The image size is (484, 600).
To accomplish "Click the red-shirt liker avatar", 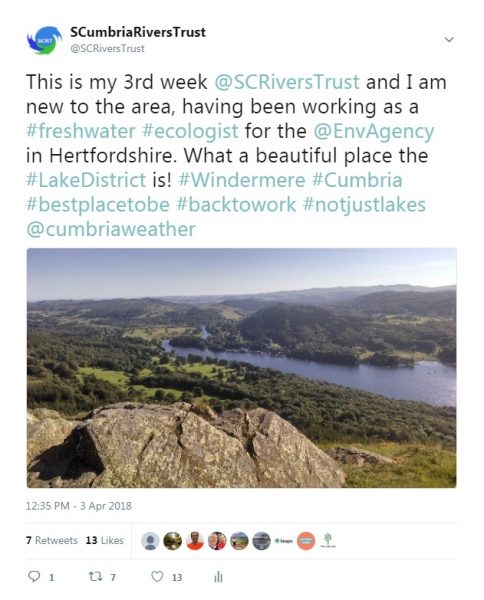I will (195, 541).
